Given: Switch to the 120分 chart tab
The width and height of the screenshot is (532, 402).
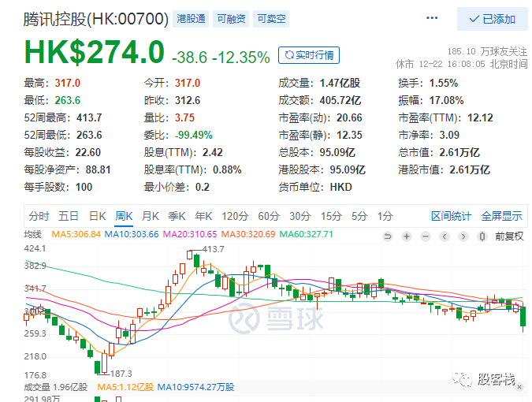Looking at the screenshot, I should click(x=235, y=216).
